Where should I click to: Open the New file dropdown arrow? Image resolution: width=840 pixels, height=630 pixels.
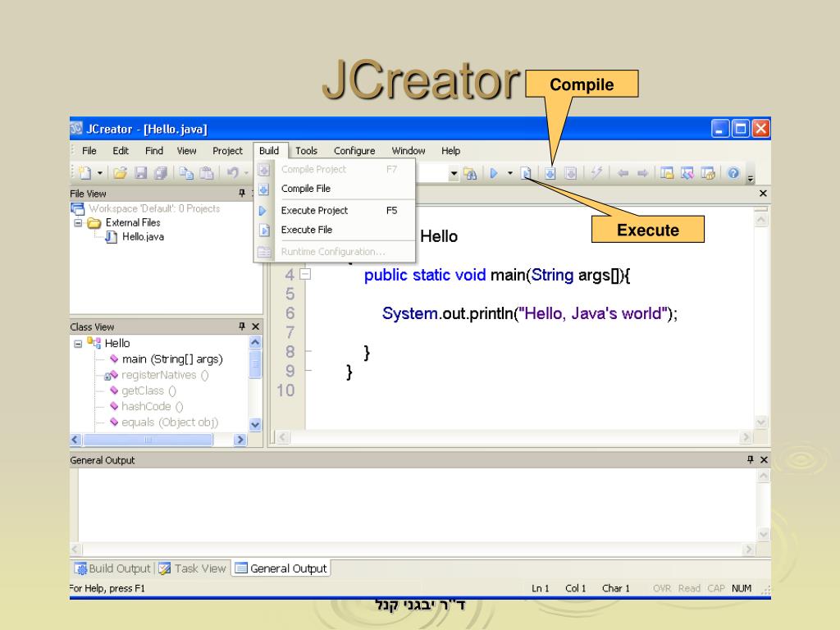[99, 173]
